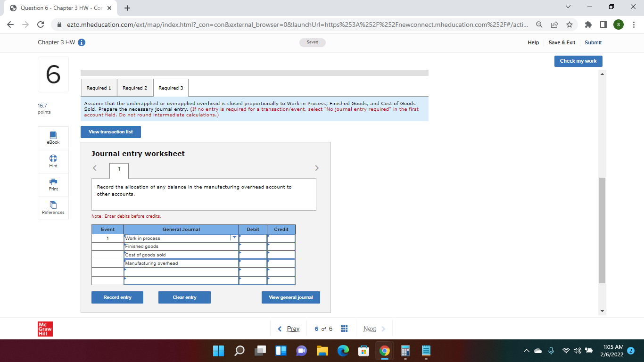Open McGraw Hill logo
The image size is (644, 362).
[x=45, y=329]
